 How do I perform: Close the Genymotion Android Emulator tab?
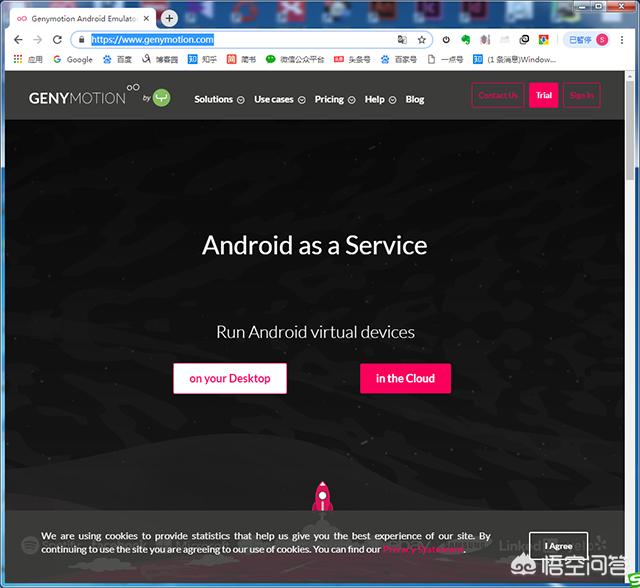point(146,18)
